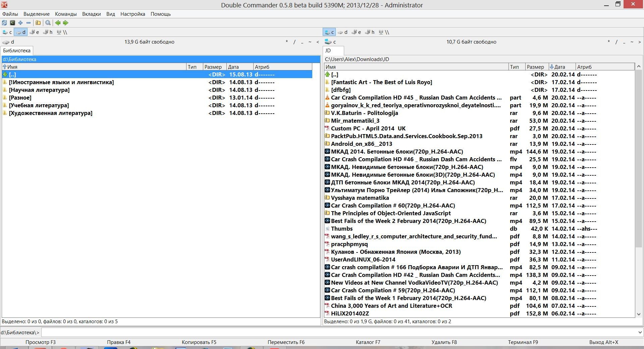
Task: Select drive h in the right drive bar
Action: coord(370,32)
